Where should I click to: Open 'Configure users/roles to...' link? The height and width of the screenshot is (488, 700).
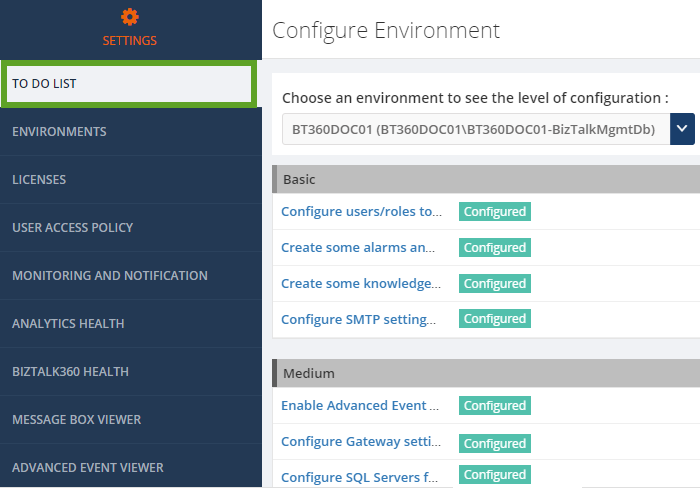coord(361,211)
